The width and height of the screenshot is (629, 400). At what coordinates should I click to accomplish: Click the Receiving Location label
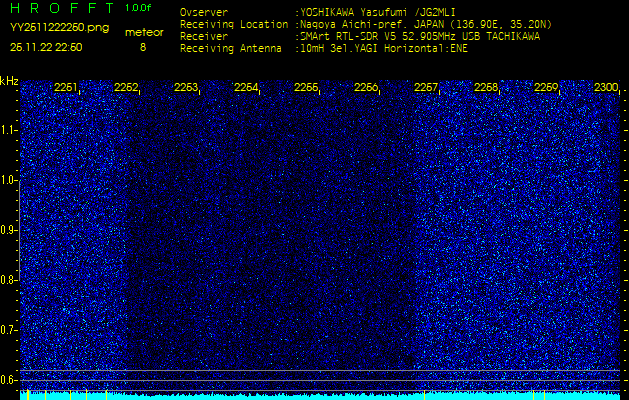point(234,24)
